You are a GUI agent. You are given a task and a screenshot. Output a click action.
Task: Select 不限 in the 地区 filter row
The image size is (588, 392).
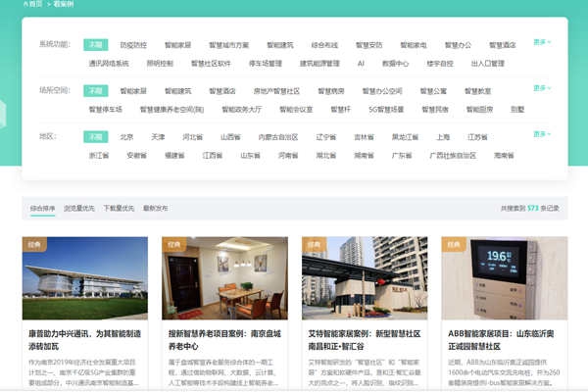(x=95, y=136)
